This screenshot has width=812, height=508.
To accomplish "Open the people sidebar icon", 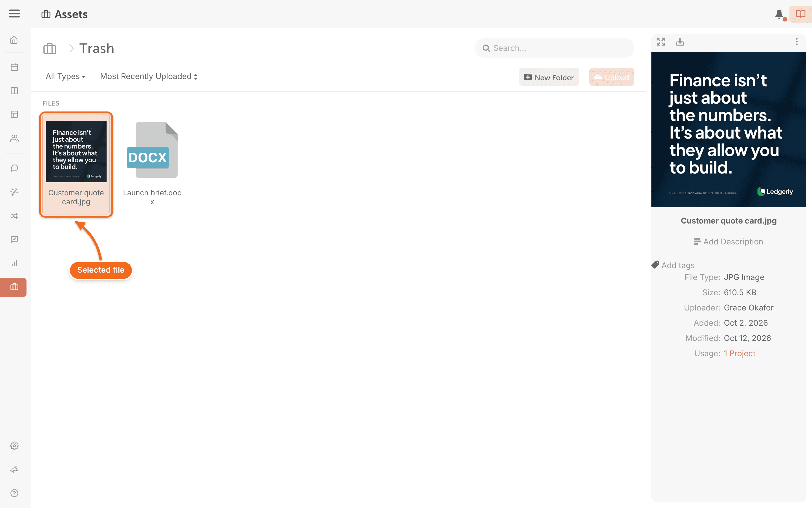I will point(14,138).
